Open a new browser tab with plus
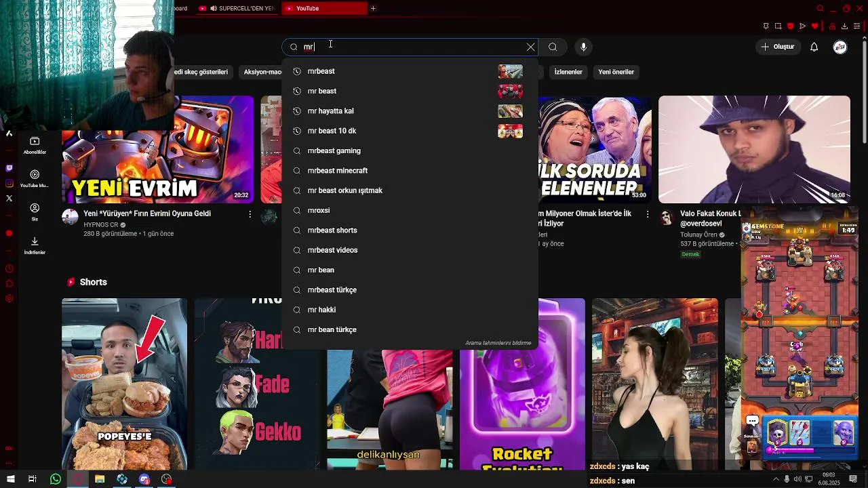 click(x=373, y=8)
